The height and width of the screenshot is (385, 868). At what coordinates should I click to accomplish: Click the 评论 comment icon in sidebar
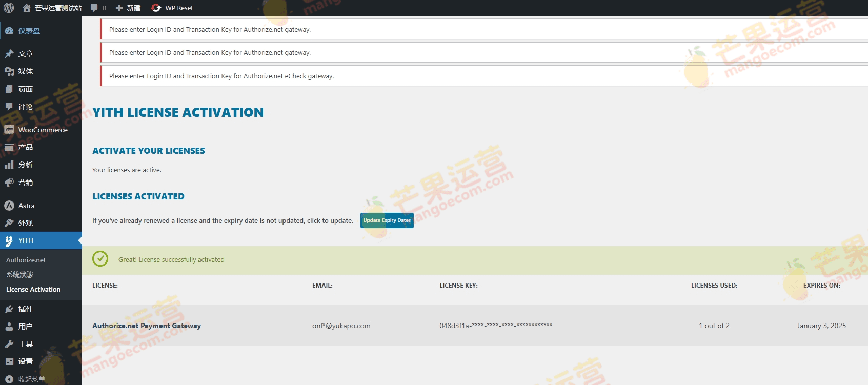click(x=9, y=107)
